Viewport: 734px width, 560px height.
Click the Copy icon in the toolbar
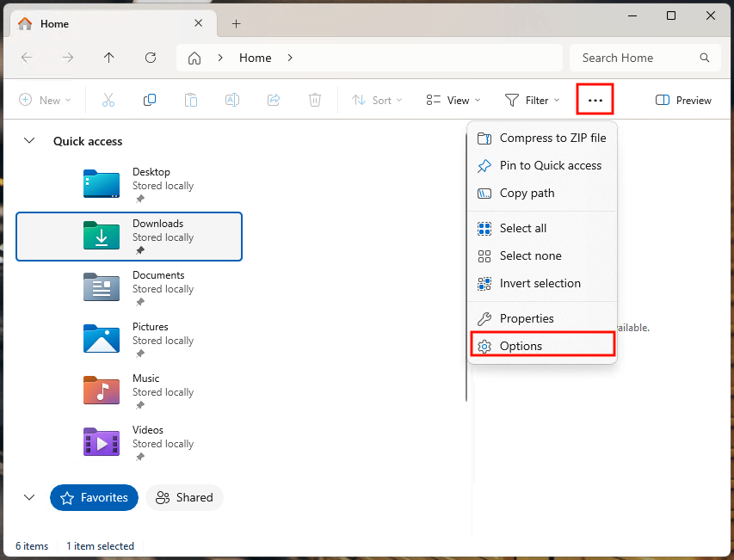(149, 100)
